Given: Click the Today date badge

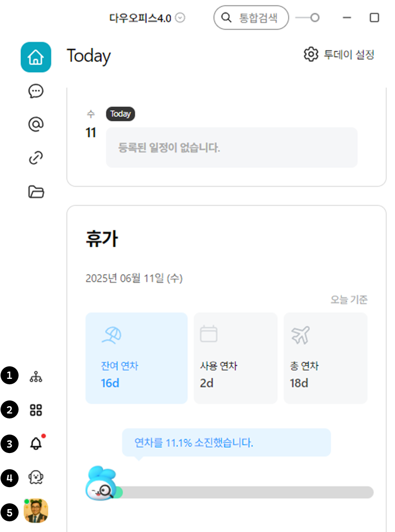Looking at the screenshot, I should point(120,114).
